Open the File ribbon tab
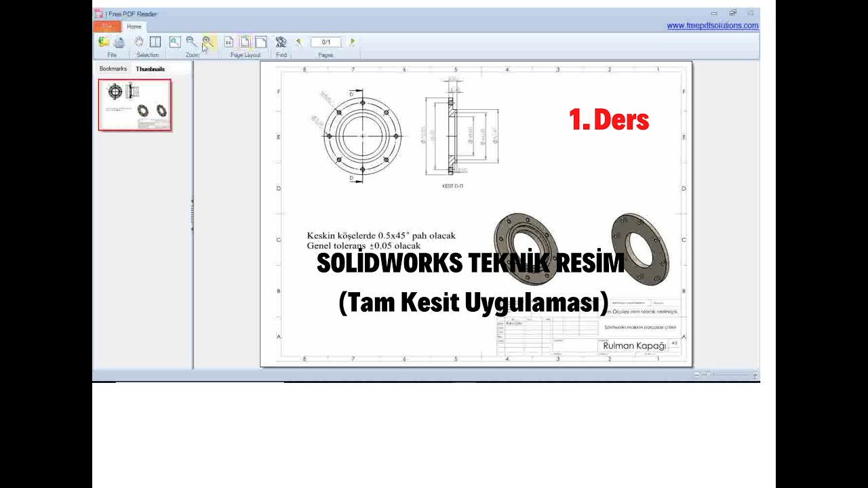 point(107,26)
